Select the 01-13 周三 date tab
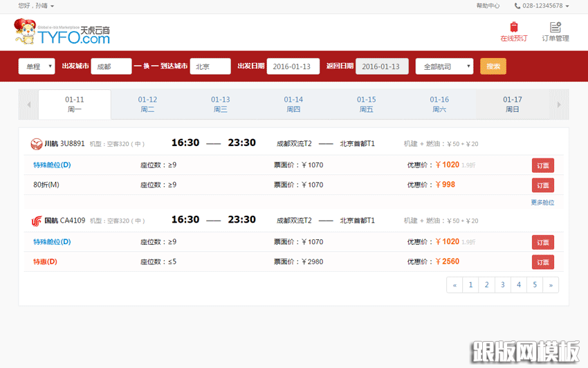 click(x=220, y=104)
